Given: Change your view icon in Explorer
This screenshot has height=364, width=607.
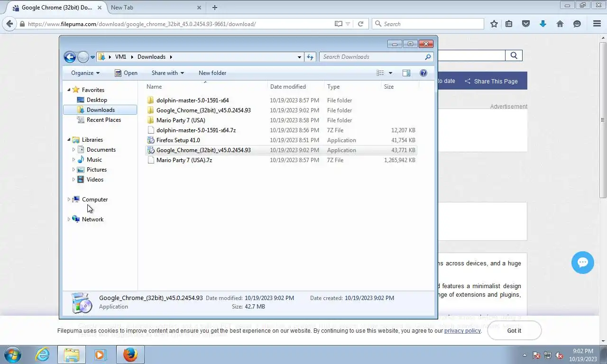Looking at the screenshot, I should click(380, 73).
